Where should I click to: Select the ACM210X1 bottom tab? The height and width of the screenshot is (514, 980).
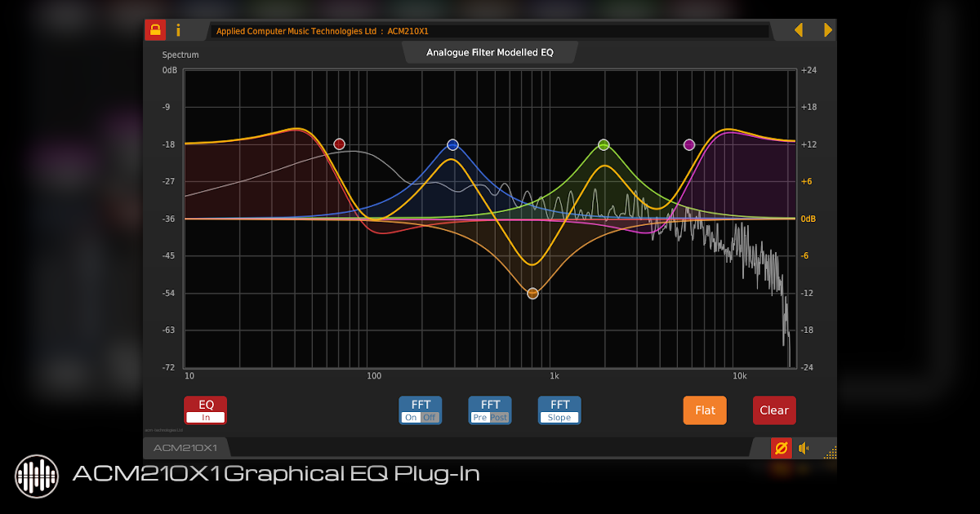point(186,448)
